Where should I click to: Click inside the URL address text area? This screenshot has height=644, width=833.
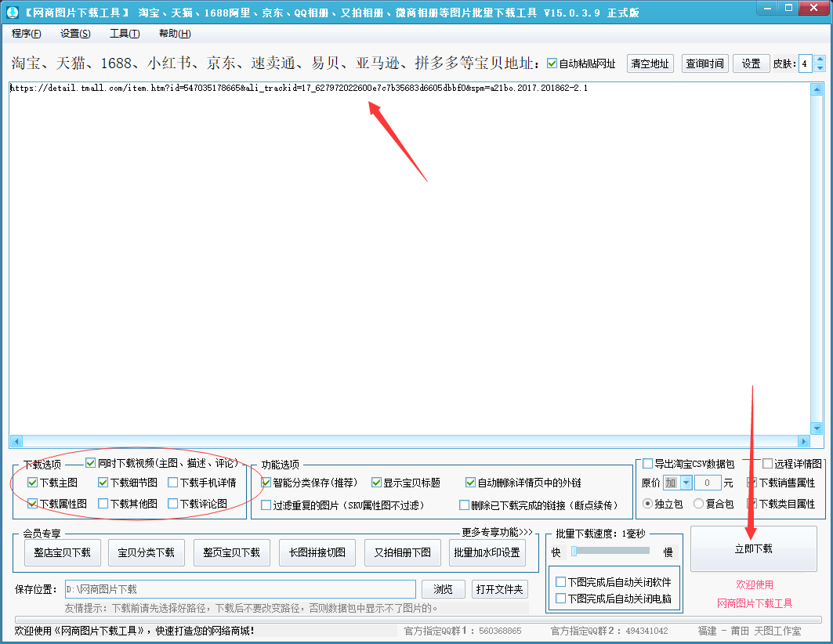point(409,258)
